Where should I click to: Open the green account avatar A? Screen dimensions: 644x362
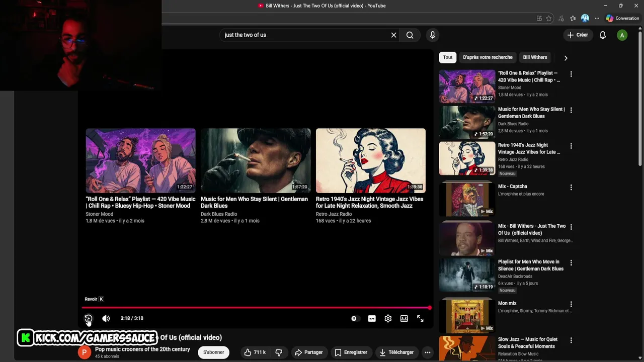pos(622,35)
